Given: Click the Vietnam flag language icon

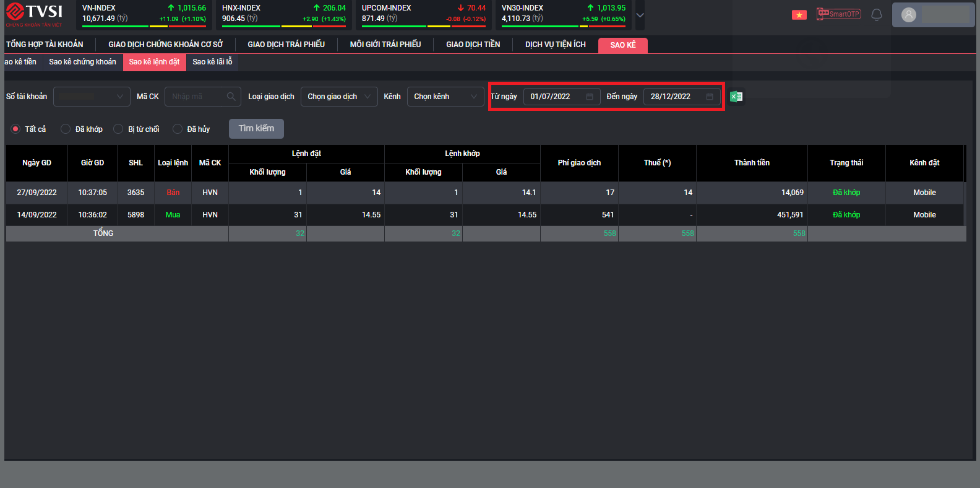Looking at the screenshot, I should pos(799,15).
